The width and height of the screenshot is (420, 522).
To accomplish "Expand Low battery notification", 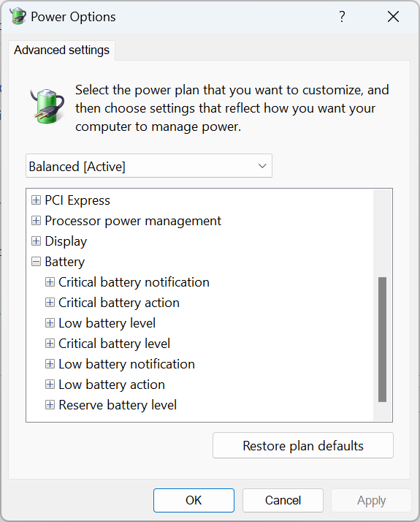I will tap(50, 364).
